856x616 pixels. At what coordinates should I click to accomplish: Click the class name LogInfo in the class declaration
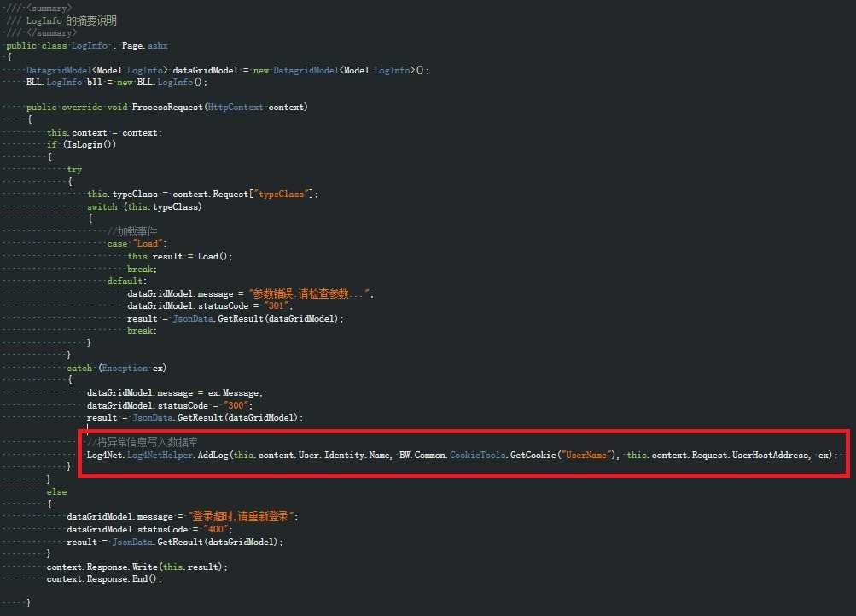[x=90, y=46]
